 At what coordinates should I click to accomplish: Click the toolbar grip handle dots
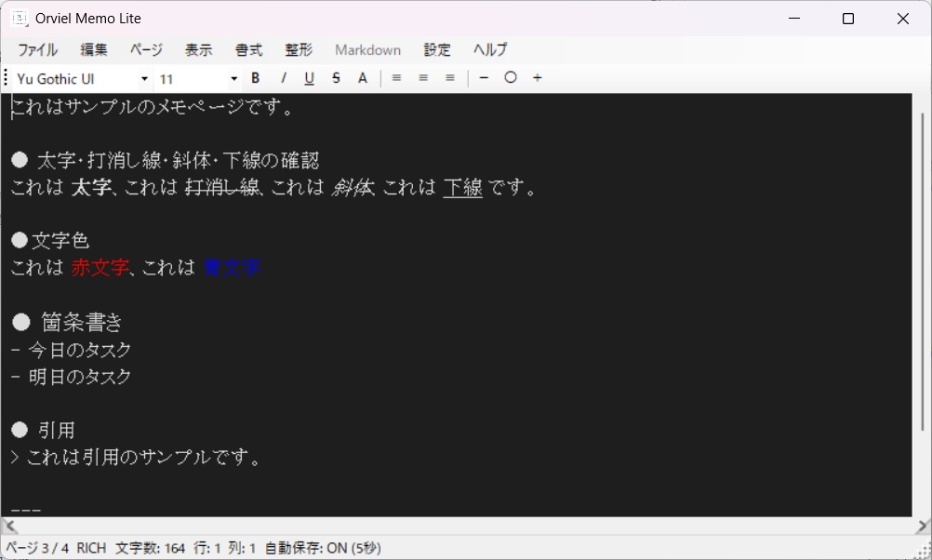6,78
